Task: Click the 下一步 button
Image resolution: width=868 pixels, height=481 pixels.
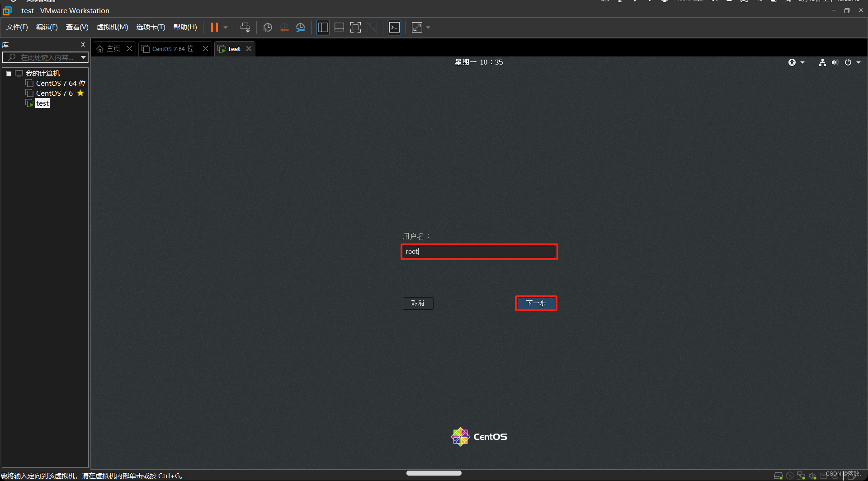Action: (x=536, y=303)
